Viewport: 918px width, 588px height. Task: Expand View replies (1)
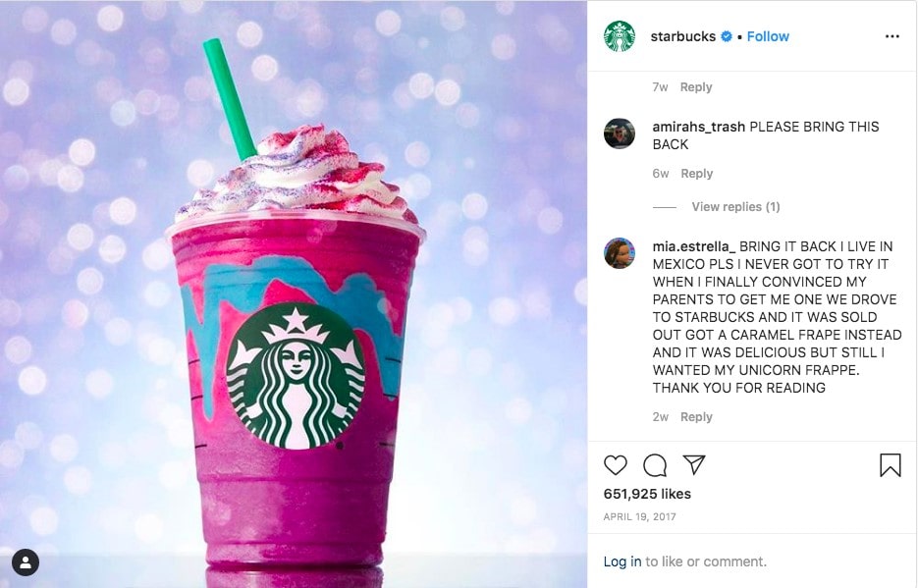coord(735,206)
